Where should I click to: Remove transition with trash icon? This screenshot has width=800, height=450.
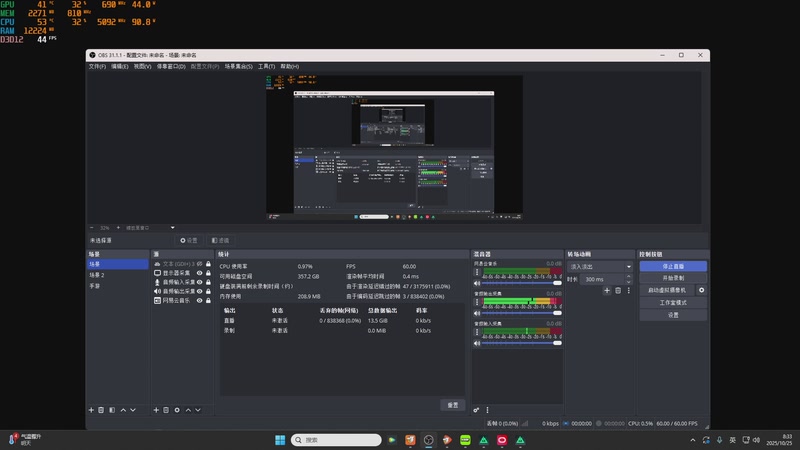618,290
